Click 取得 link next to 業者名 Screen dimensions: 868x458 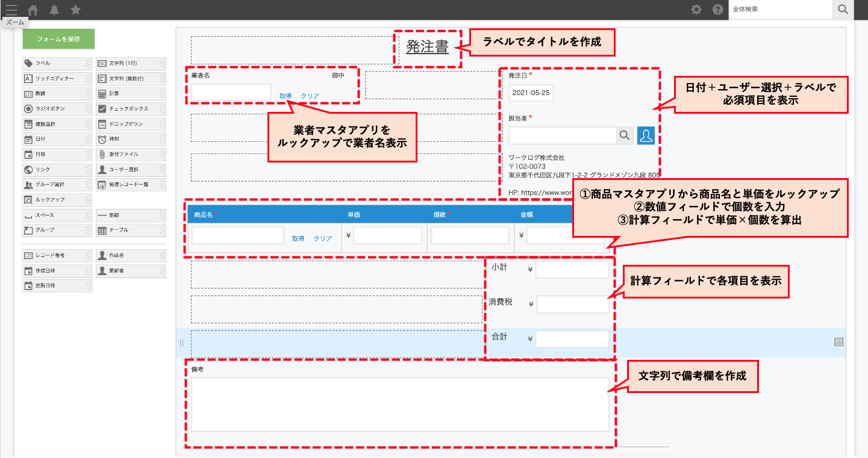click(x=286, y=96)
